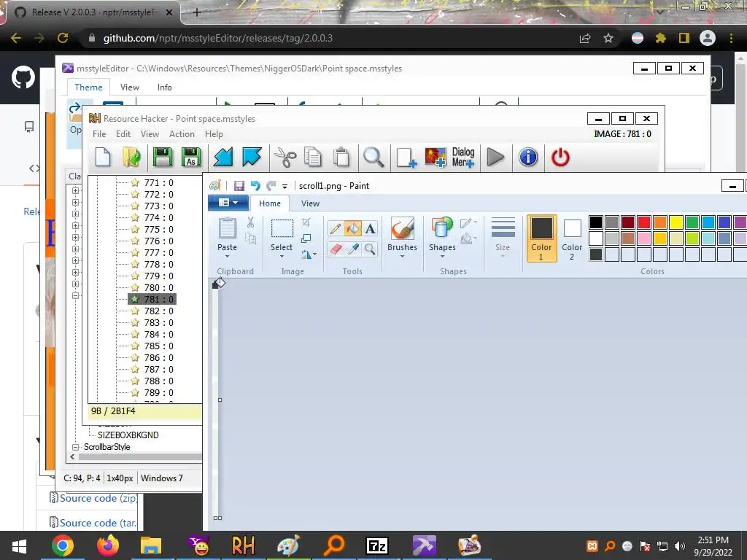Viewport: 747px width, 560px height.
Task: Click Paste clipboard icon in Resource Hacker toolbar
Action: pos(341,157)
